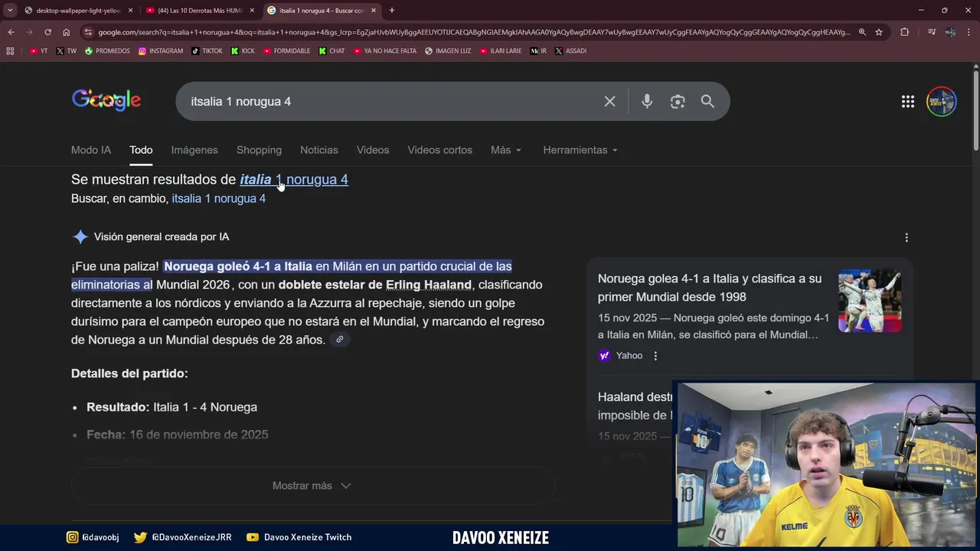Switch to Modo IA tab

[x=91, y=150]
